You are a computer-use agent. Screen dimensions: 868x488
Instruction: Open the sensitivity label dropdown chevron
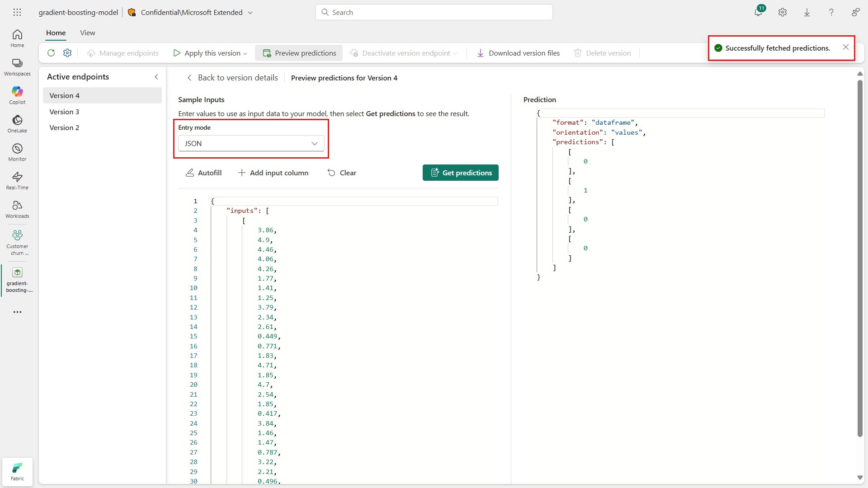250,13
